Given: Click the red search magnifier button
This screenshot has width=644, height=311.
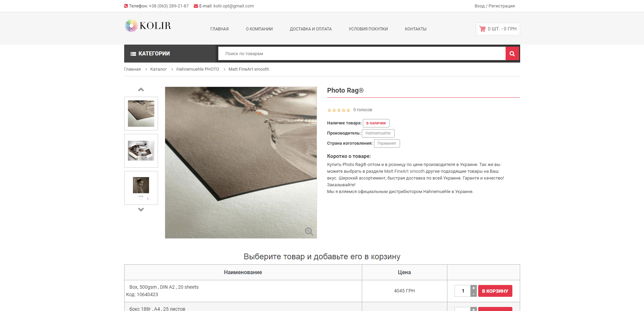Looking at the screenshot, I should coord(512,53).
